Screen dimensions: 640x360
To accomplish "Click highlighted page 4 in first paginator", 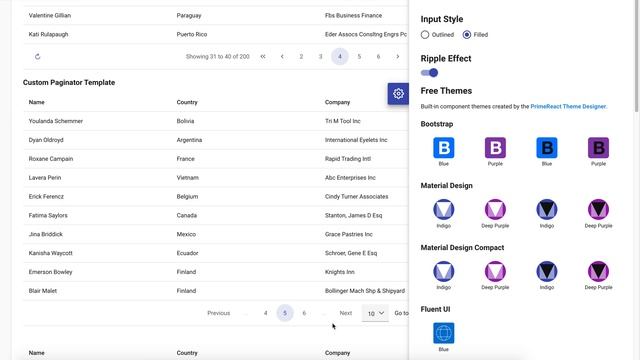I will (x=340, y=57).
